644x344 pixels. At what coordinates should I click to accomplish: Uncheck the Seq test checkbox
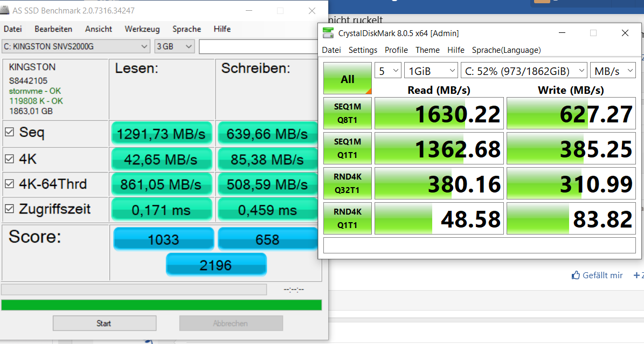[10, 132]
